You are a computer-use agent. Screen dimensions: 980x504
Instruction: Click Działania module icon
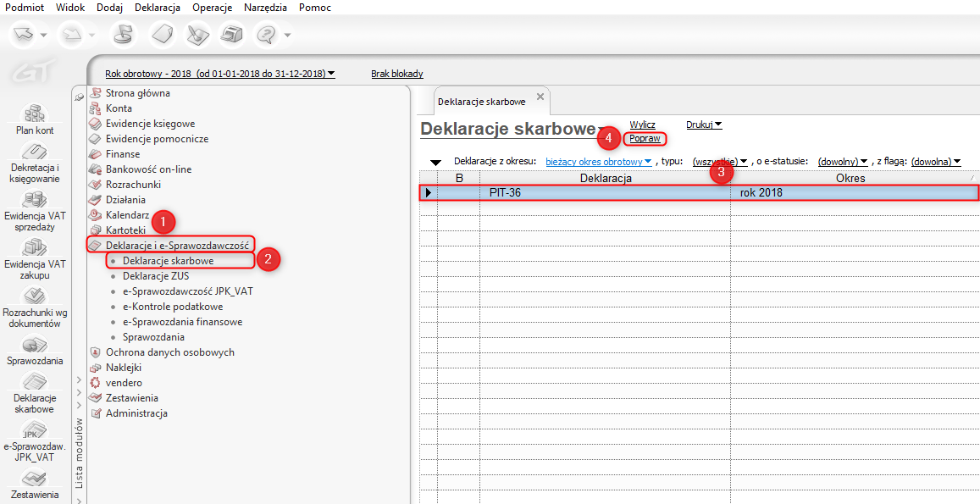[x=95, y=199]
